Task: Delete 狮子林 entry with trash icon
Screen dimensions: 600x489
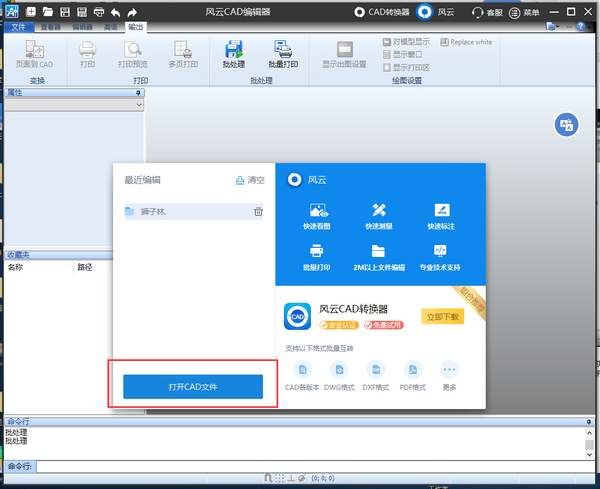Action: tap(258, 211)
